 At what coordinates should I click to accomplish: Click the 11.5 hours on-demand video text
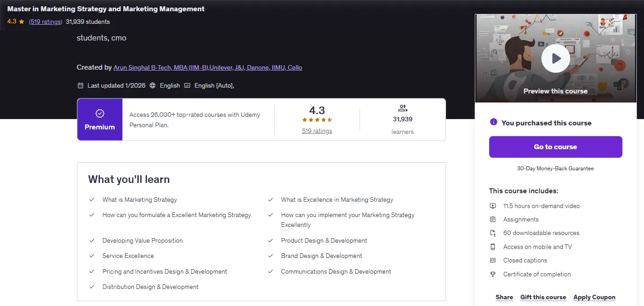point(541,206)
